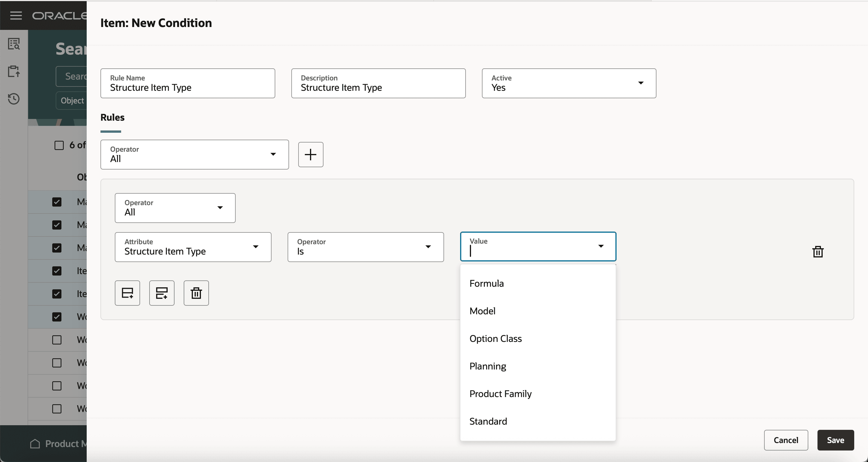Click inside the Rule Name field
868x462 pixels.
click(x=188, y=87)
